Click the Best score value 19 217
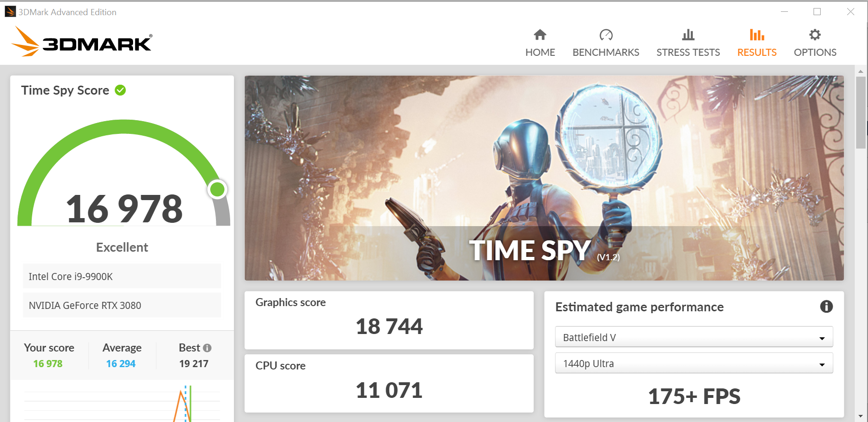The image size is (868, 422). pos(194,363)
